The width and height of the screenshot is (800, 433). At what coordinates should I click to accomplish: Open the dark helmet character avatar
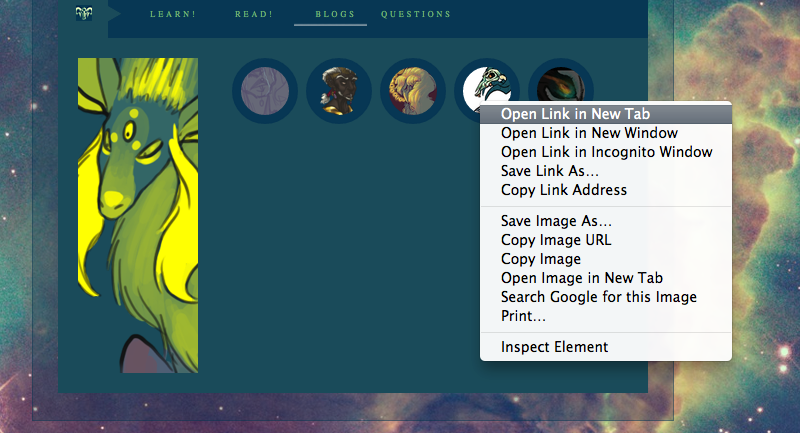(x=561, y=82)
